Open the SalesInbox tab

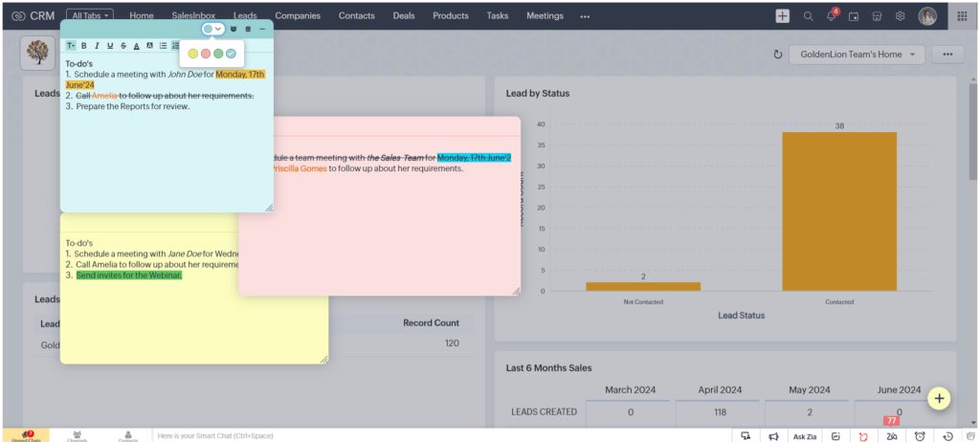(x=193, y=15)
